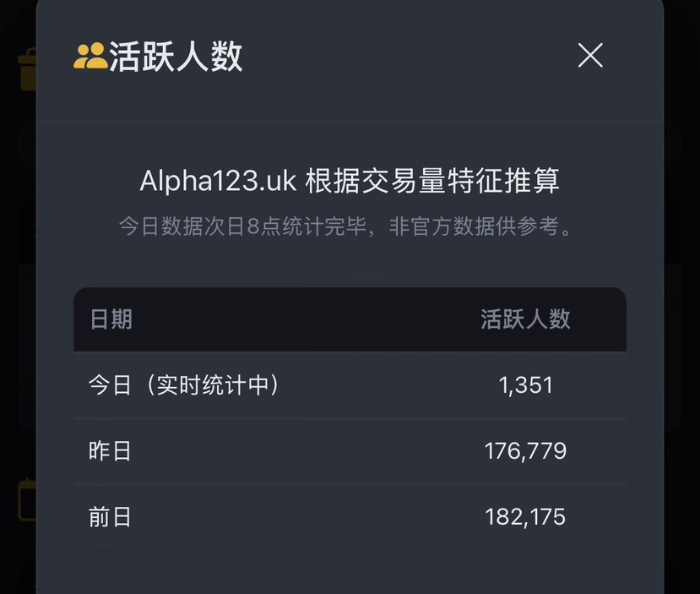Select the 前日 row label
This screenshot has width=700, height=594.
click(x=111, y=517)
